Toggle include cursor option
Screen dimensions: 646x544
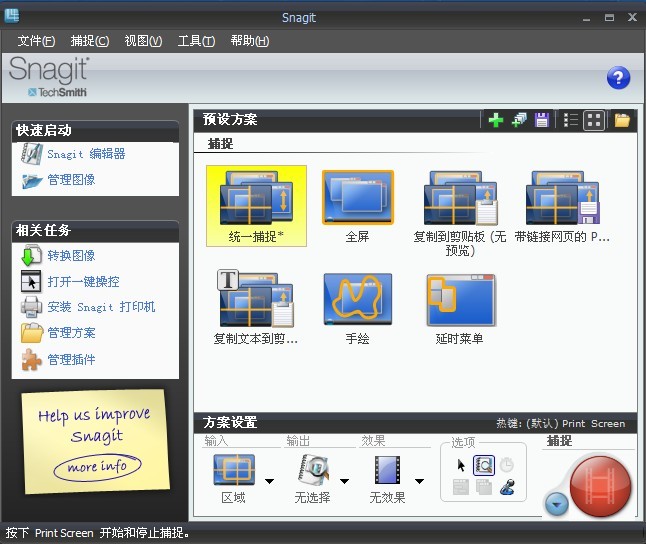(x=461, y=465)
